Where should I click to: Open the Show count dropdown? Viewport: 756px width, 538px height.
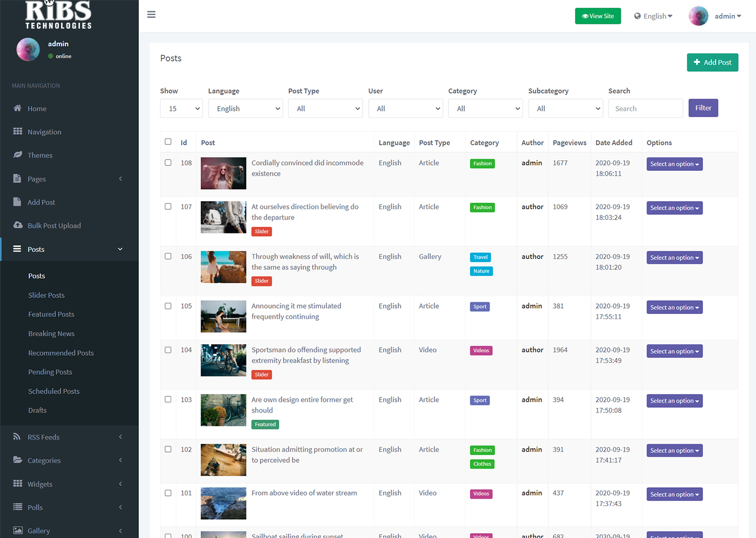point(181,109)
